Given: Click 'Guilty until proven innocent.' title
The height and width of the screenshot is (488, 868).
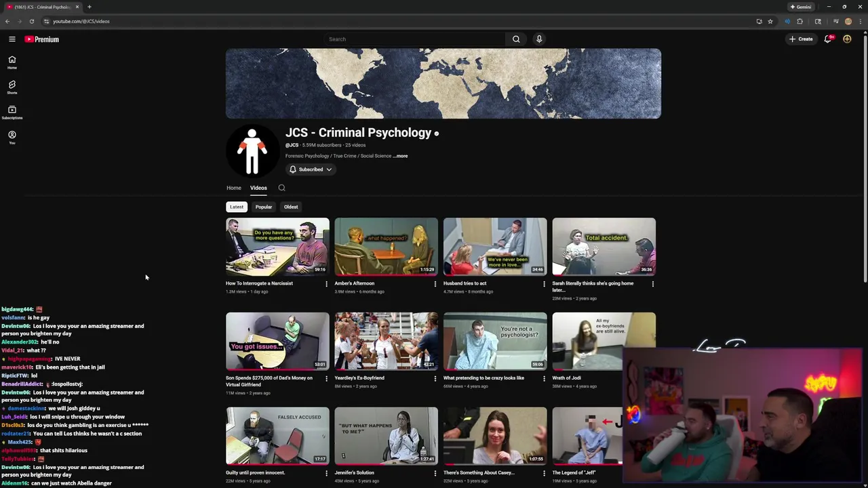Looking at the screenshot, I should (256, 472).
